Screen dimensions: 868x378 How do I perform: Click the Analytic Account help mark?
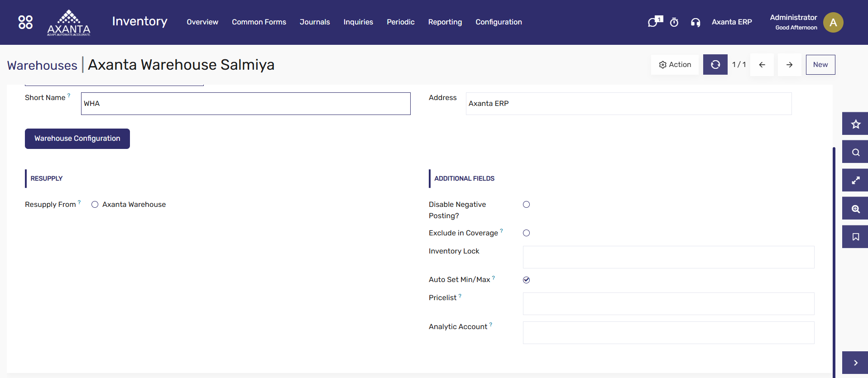coord(491,325)
